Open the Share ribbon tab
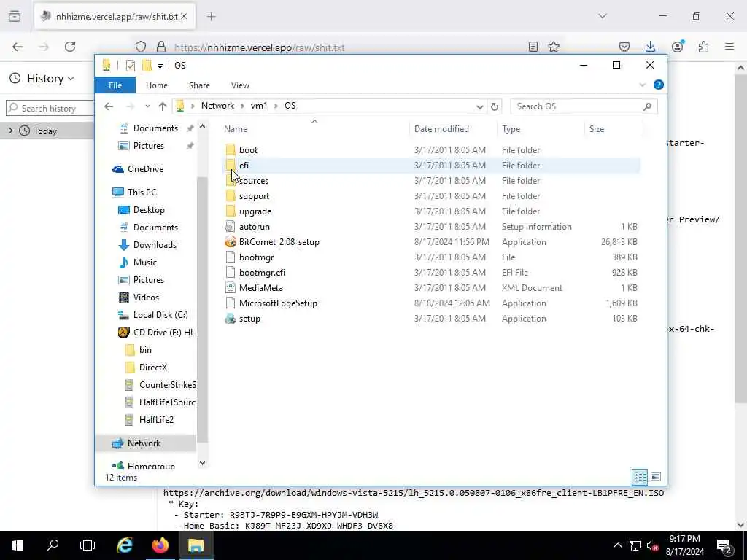Image resolution: width=747 pixels, height=560 pixels. (199, 85)
